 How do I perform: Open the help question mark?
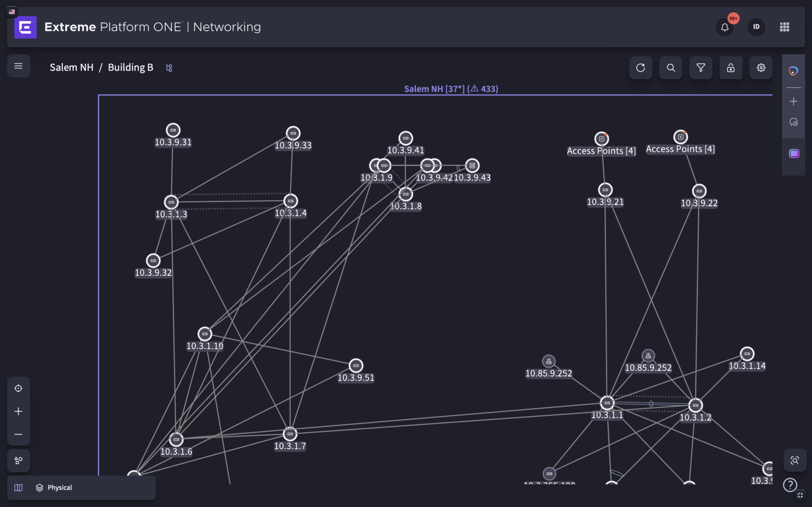click(x=790, y=485)
